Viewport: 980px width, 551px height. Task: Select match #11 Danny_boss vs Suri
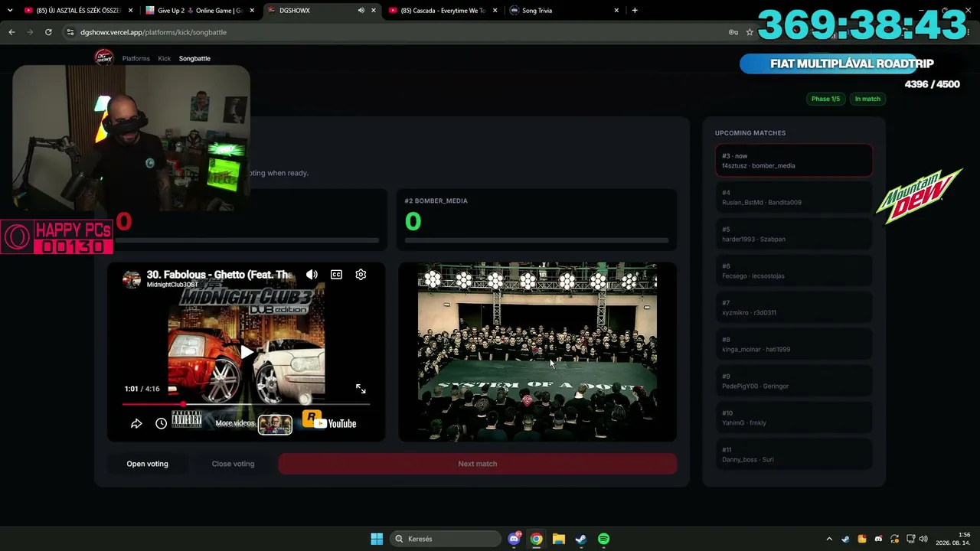pos(794,455)
